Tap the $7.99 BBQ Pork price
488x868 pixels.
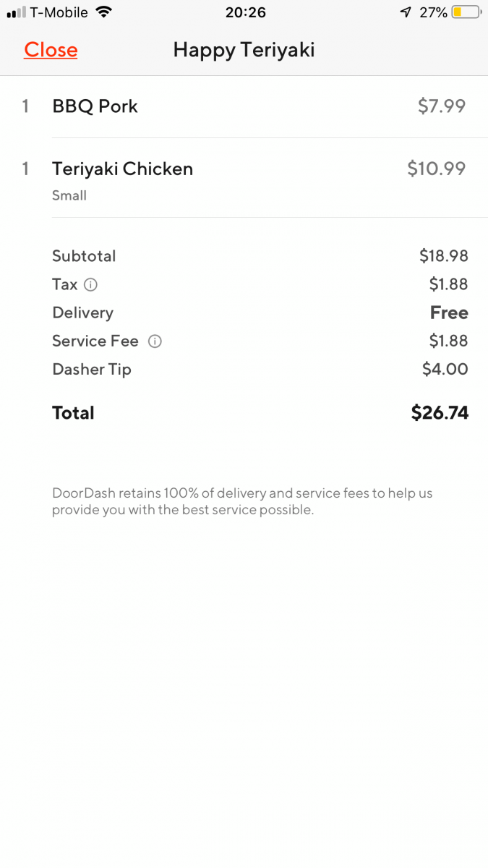[442, 106]
